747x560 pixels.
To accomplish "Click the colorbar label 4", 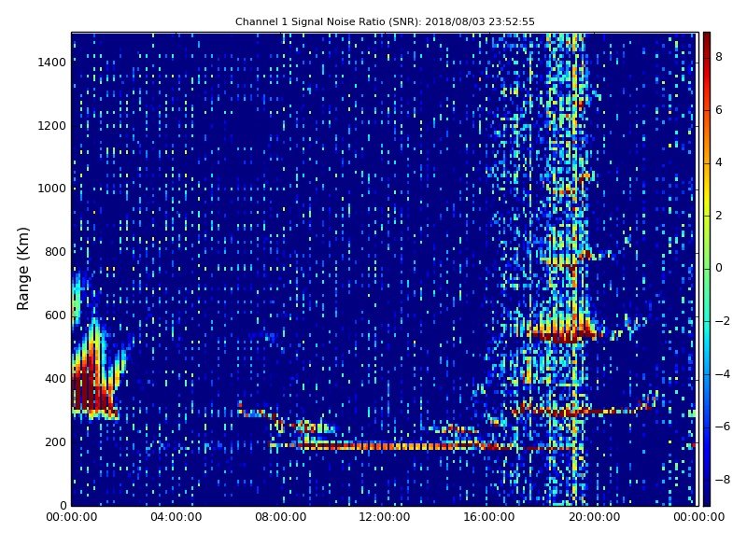I will [719, 162].
